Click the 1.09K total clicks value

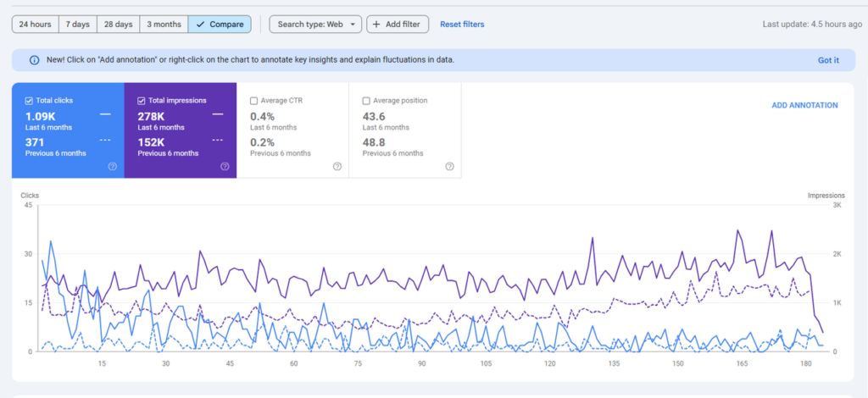point(41,117)
